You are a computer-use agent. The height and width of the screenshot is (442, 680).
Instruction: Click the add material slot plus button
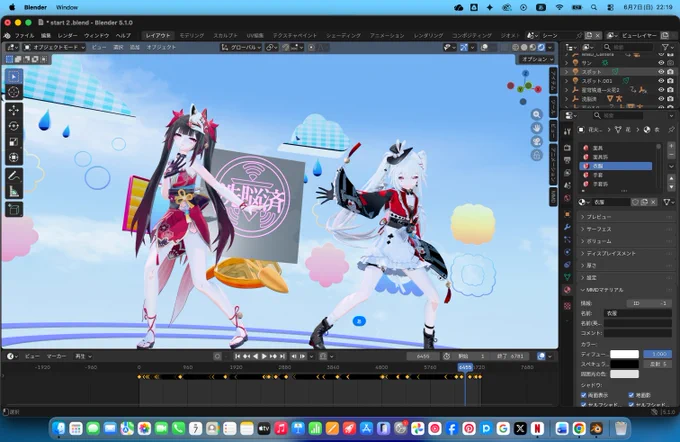click(671, 146)
